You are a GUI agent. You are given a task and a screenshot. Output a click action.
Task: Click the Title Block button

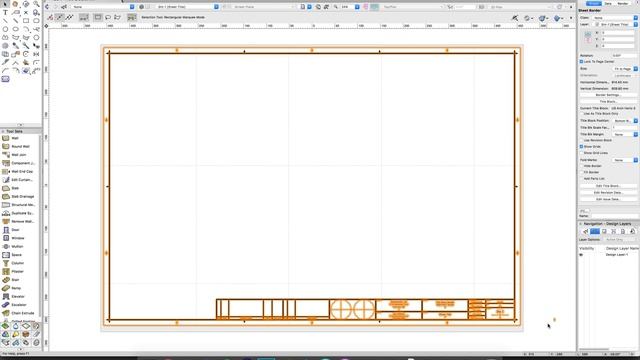[x=608, y=102]
